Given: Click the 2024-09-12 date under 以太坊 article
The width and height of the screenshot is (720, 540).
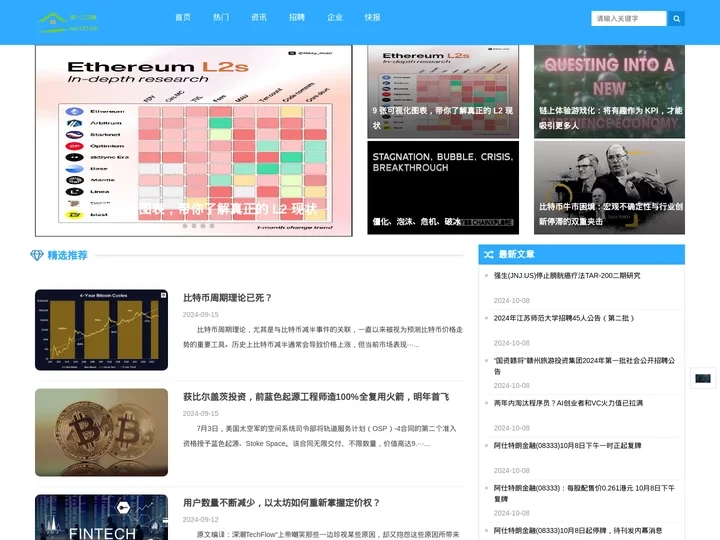Looking at the screenshot, I should click(x=200, y=519).
